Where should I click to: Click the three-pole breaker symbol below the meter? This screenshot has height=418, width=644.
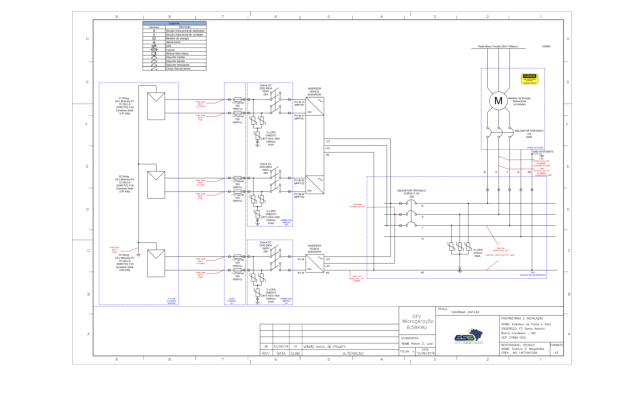point(499,133)
